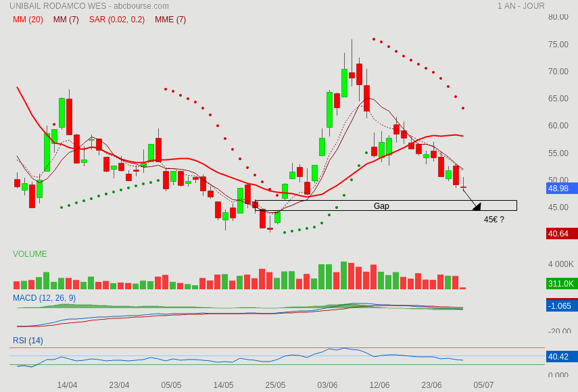Click the 1 AN - JOUR period label
The image size is (578, 392).
521,6
